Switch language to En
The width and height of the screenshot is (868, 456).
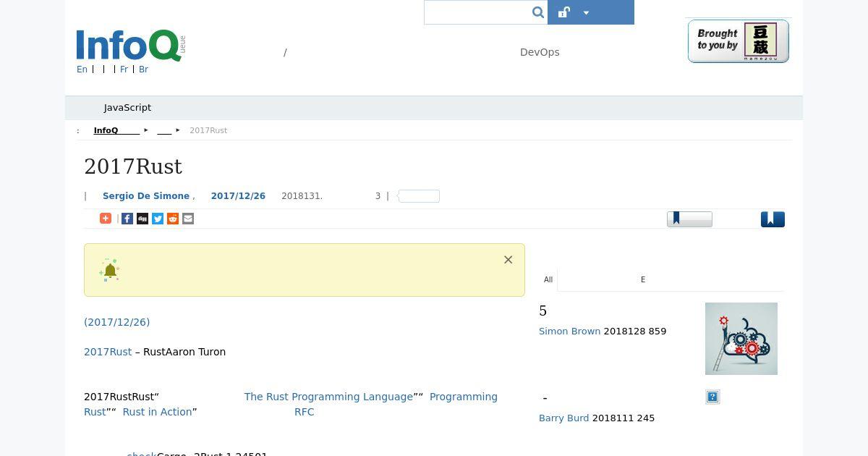[82, 69]
